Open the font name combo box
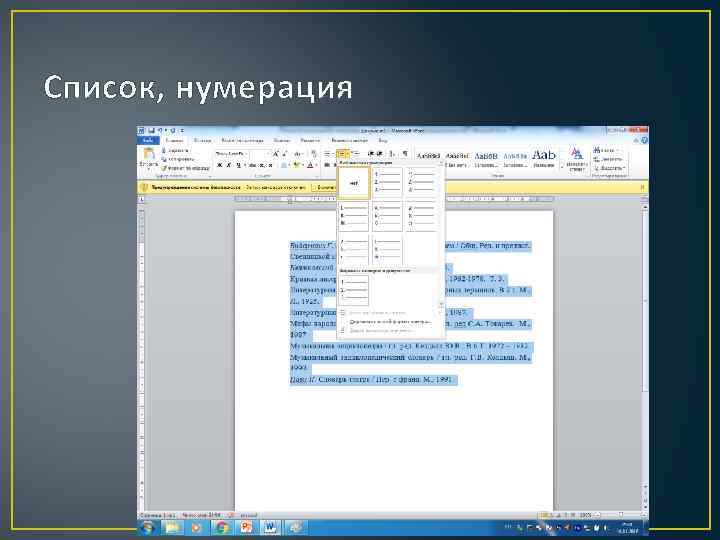 (232, 154)
